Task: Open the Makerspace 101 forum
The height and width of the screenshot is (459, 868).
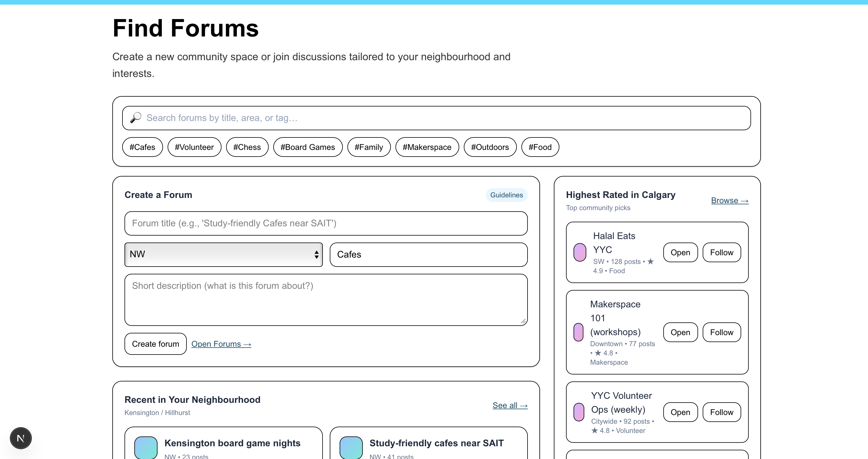Action: click(680, 332)
